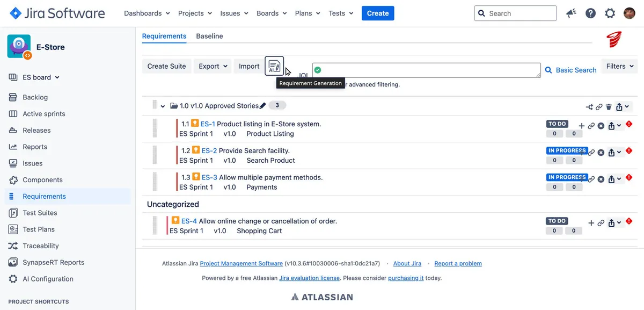
Task: Open the Export dropdown
Action: 213,66
